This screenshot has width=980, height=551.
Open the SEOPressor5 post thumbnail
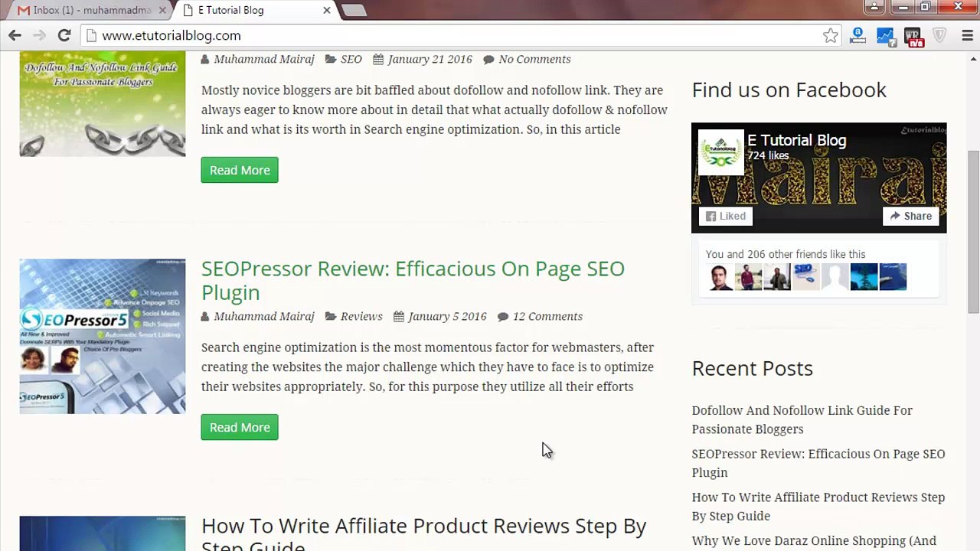tap(103, 336)
